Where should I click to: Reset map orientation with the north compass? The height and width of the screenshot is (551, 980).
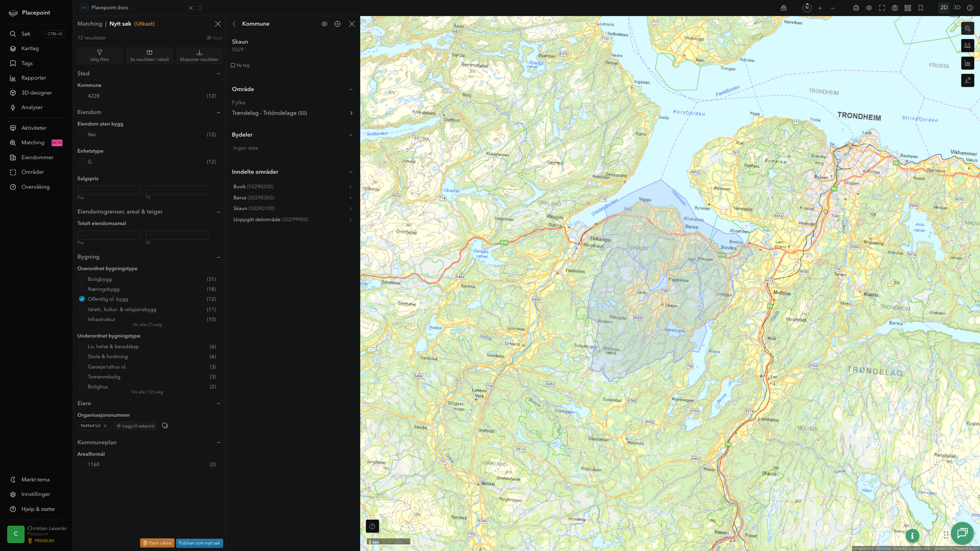coord(807,8)
